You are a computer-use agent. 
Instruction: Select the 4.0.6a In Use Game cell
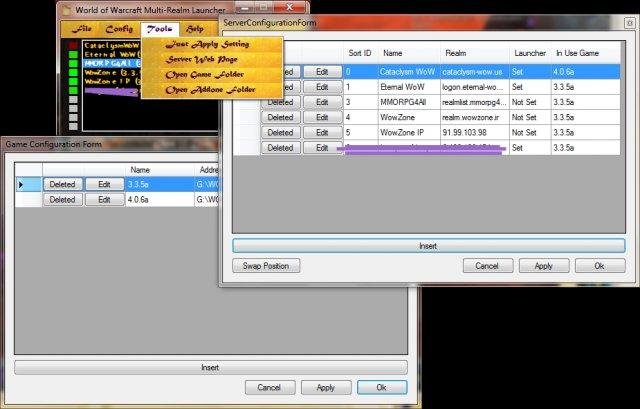point(586,72)
